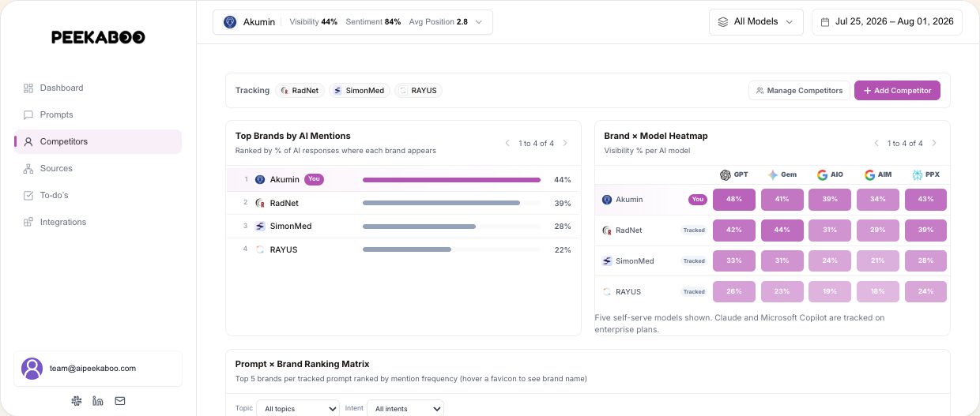Image resolution: width=980 pixels, height=416 pixels.
Task: Click Akumin GPT heatmap cell 48%
Action: pos(734,200)
